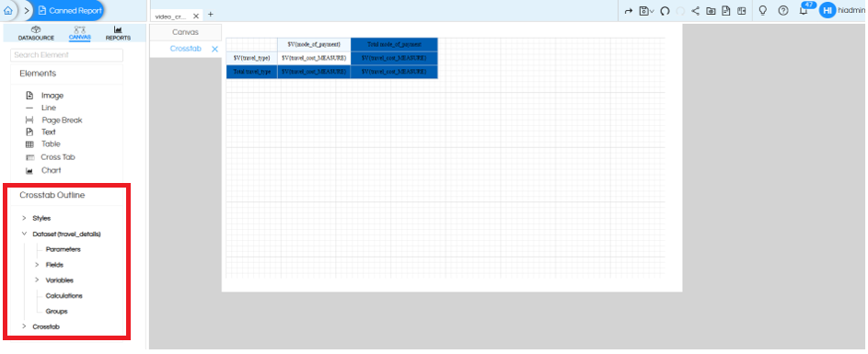Close the Crosstab view tab
This screenshot has height=354, width=868.
[x=214, y=50]
